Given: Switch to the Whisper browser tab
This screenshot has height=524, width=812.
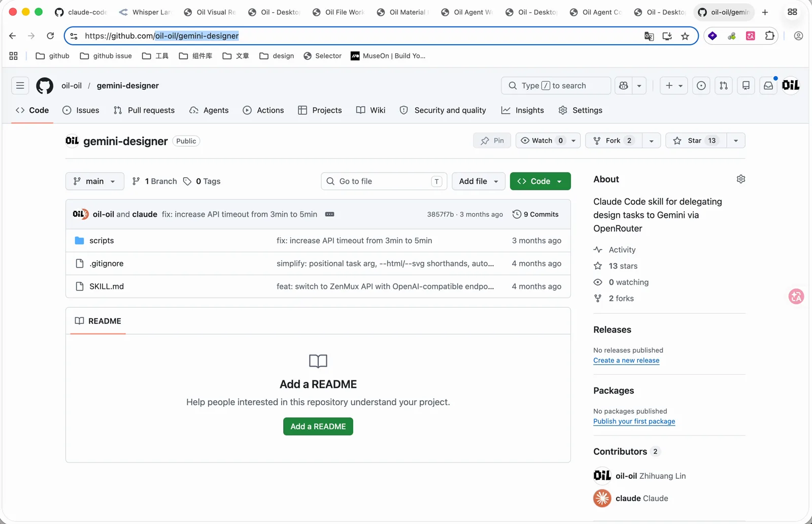Looking at the screenshot, I should 146,12.
